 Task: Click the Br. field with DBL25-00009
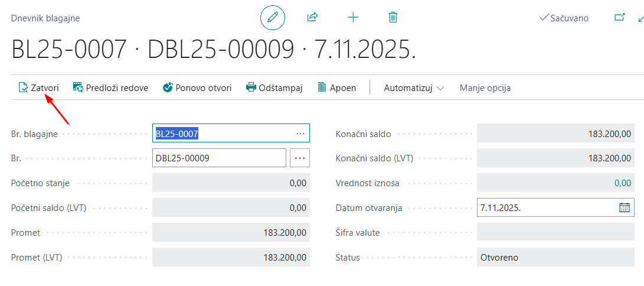(219, 158)
